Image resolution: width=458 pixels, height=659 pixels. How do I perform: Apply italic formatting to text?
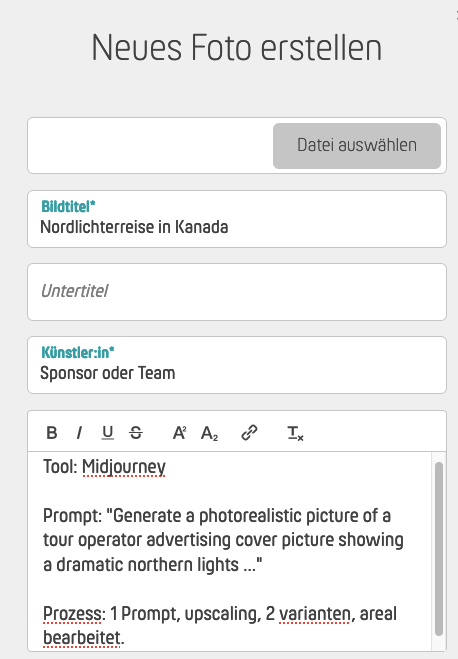click(x=79, y=432)
